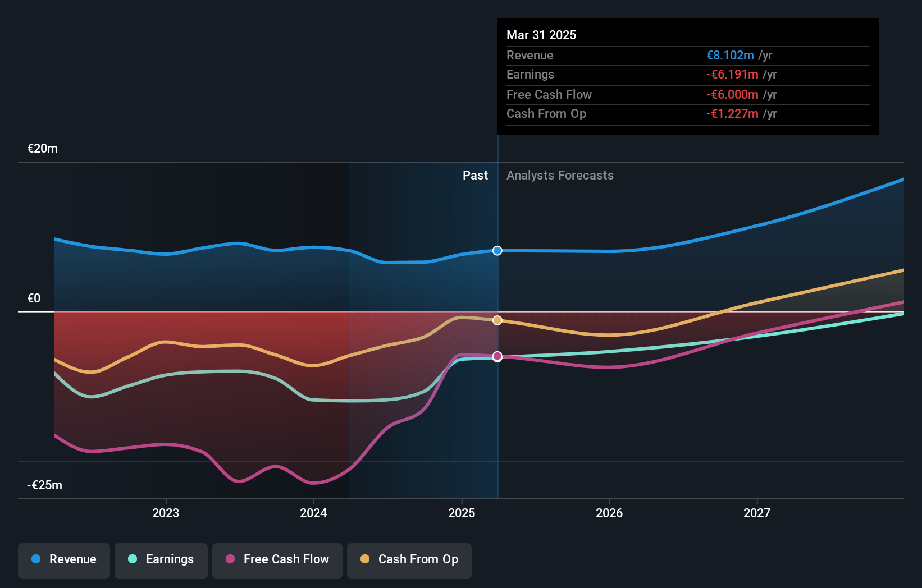
Task: Click the 2027 x-axis label
Action: [x=757, y=513]
